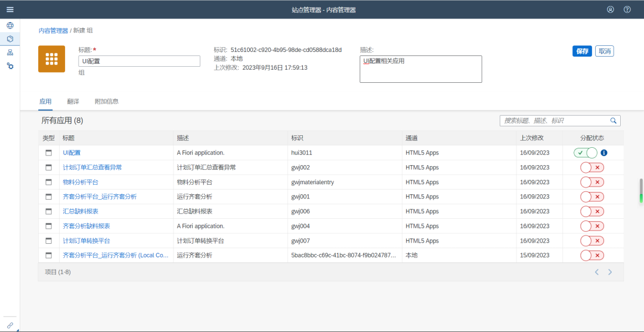
Task: Click type icon in gwj001 row
Action: (48, 197)
